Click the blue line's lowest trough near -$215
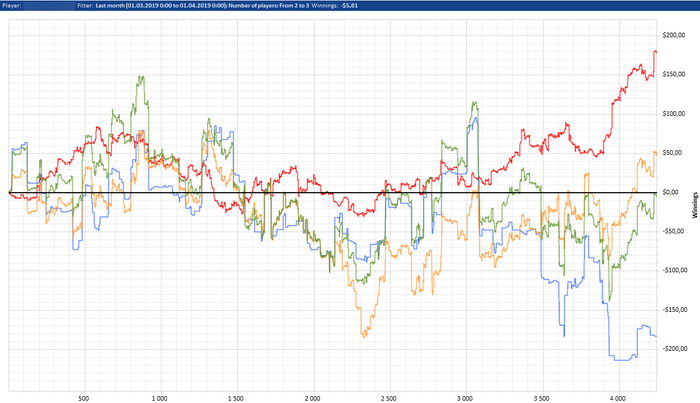Viewport: 700px width, 403px height. coord(621,360)
